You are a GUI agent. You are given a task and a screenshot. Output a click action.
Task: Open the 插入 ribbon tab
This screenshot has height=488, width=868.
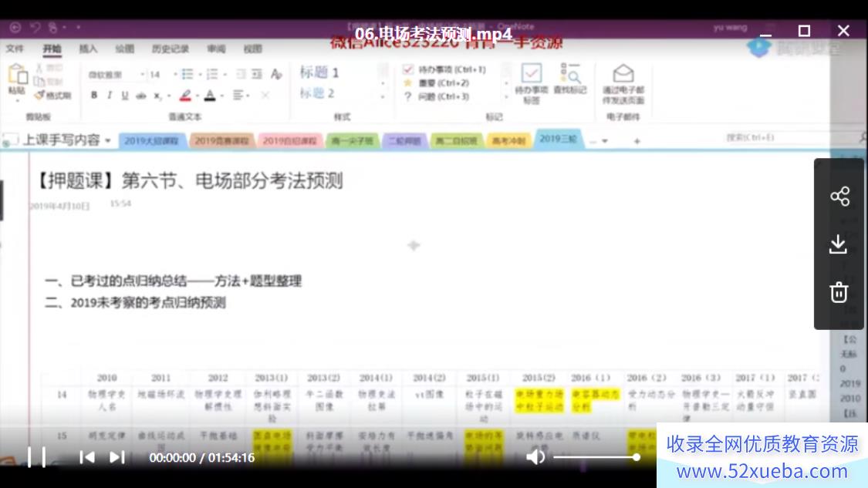coord(88,49)
